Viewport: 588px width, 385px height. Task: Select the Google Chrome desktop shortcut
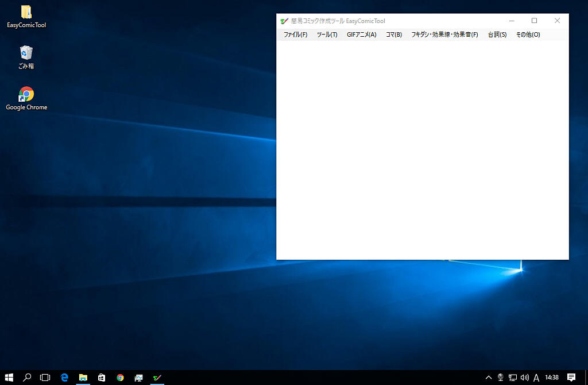tap(26, 98)
